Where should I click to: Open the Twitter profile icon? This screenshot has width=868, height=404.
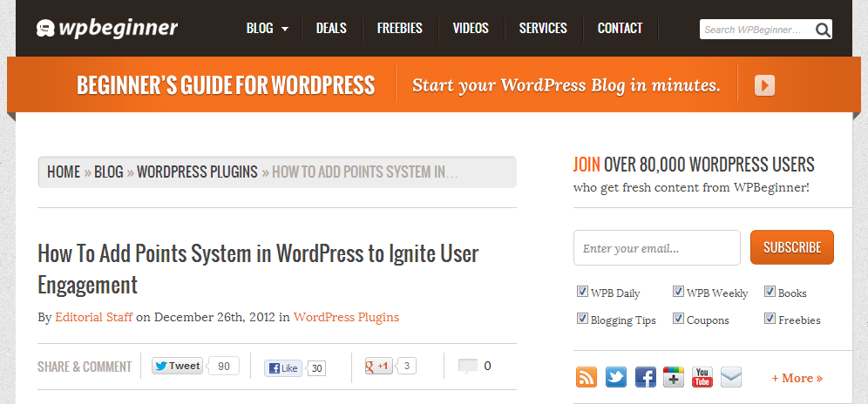[x=615, y=377]
